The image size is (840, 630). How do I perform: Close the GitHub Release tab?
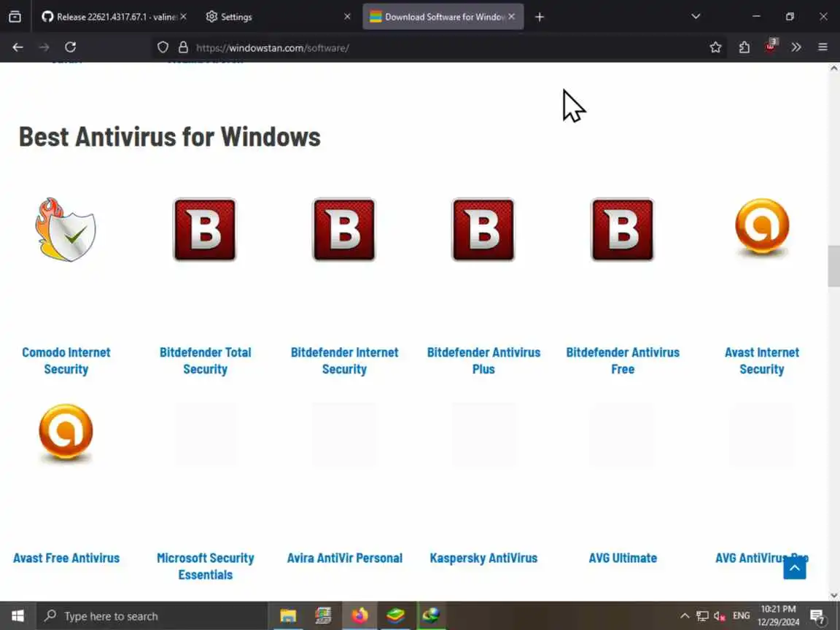click(x=183, y=17)
